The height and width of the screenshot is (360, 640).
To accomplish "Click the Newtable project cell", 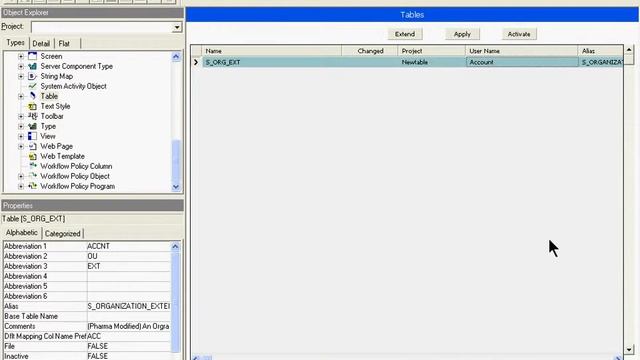I will point(432,62).
